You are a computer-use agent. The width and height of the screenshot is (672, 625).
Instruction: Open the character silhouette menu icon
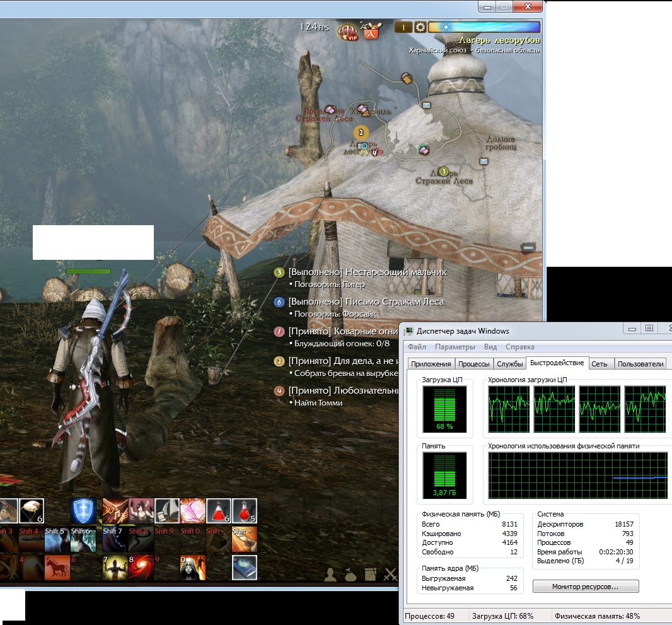click(x=330, y=575)
